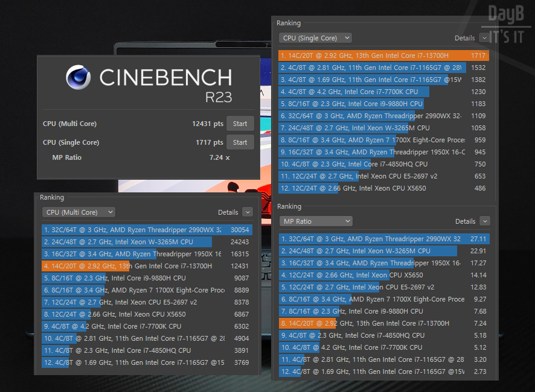Screen dimensions: 535x392
Task: Expand Details in the MP Ratio ranking
Action: click(484, 221)
